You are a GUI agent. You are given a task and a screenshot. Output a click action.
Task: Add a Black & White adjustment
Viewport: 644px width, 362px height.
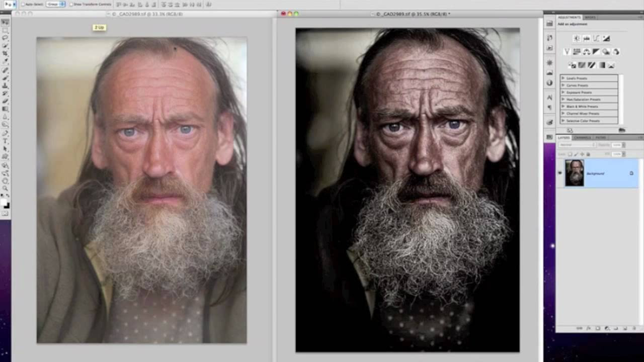[596, 51]
